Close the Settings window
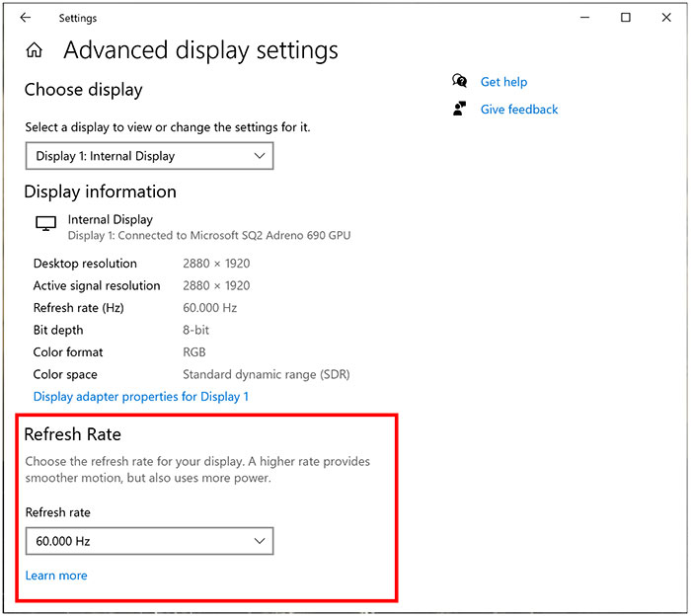Image resolution: width=691 pixels, height=616 pixels. (x=669, y=18)
